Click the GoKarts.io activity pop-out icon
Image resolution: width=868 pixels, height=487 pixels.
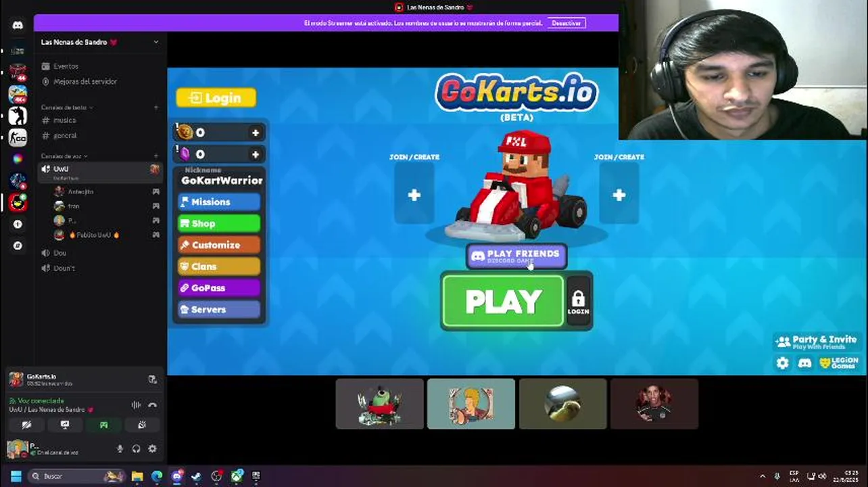click(152, 379)
